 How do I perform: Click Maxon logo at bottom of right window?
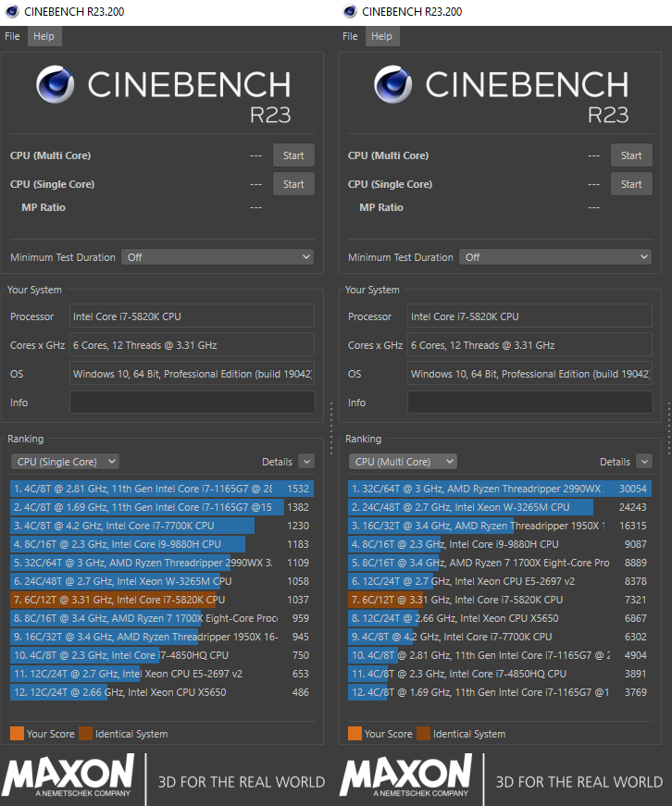click(405, 775)
